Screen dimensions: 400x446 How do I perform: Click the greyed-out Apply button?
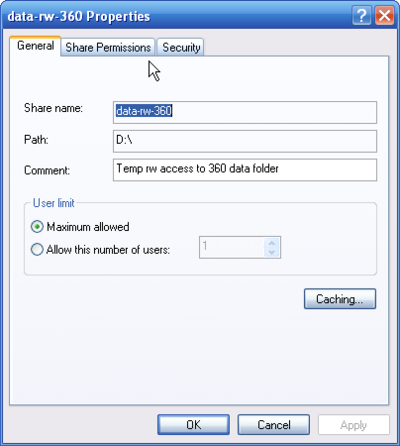pos(354,425)
